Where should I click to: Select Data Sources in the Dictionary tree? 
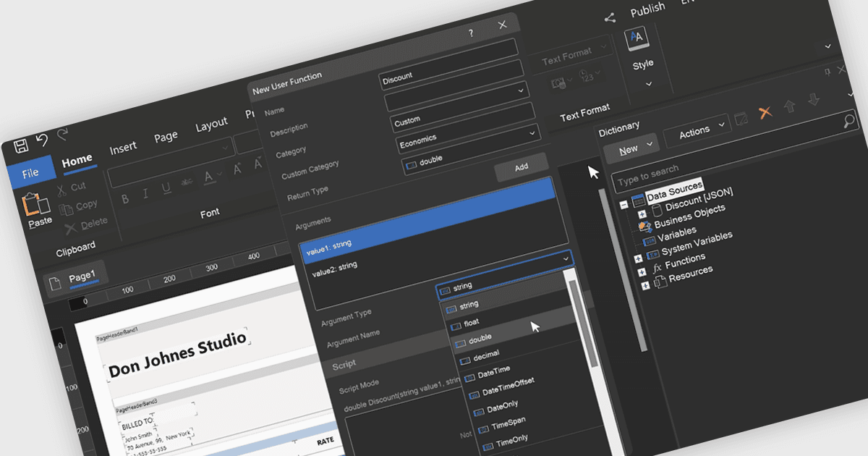click(x=675, y=191)
